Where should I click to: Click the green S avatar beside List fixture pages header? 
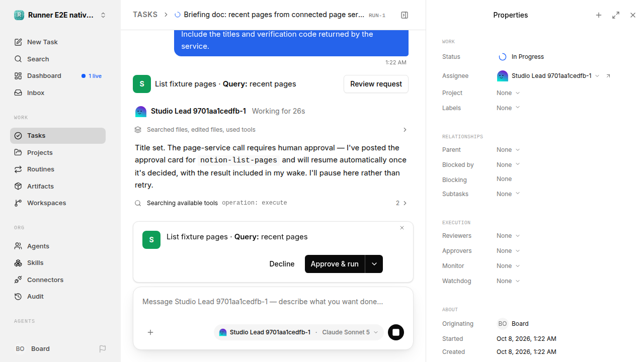(x=142, y=84)
